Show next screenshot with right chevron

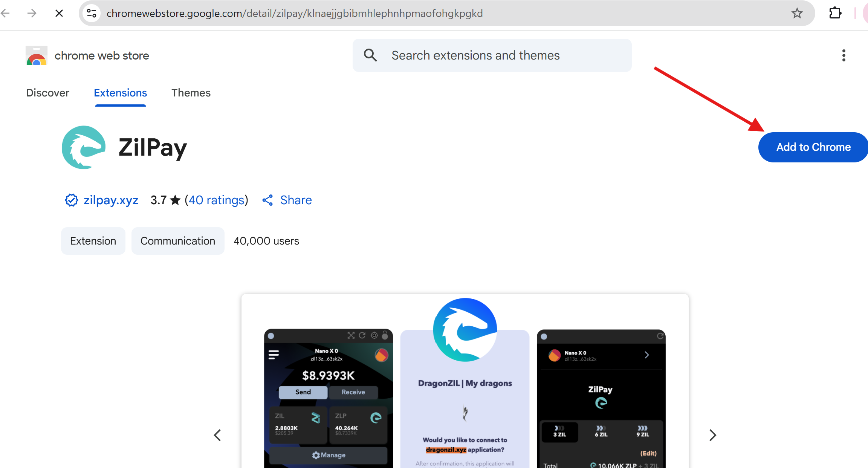pos(712,435)
